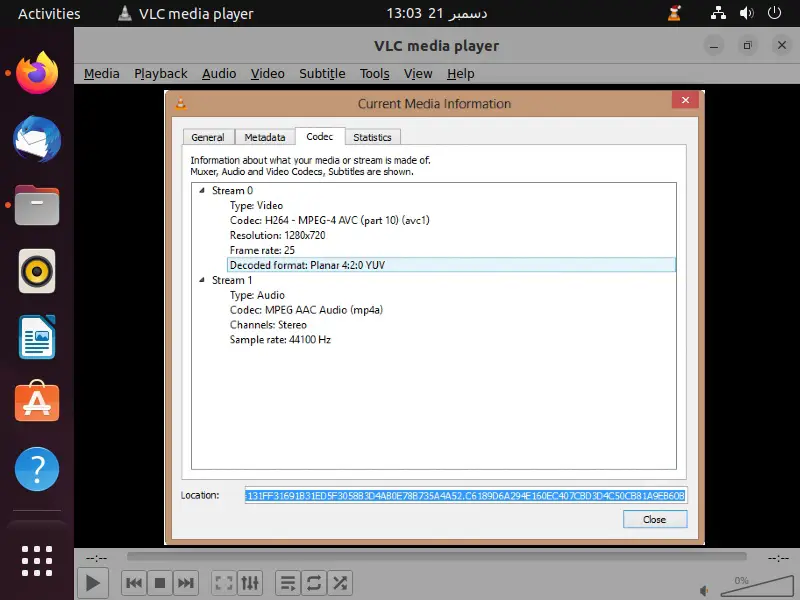Open the View menu
The width and height of the screenshot is (800, 600).
pos(418,74)
